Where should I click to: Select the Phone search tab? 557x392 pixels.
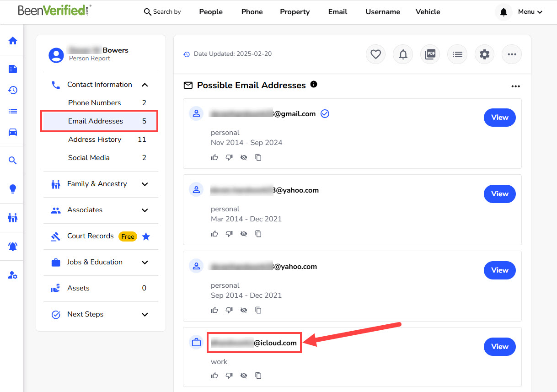coord(252,12)
